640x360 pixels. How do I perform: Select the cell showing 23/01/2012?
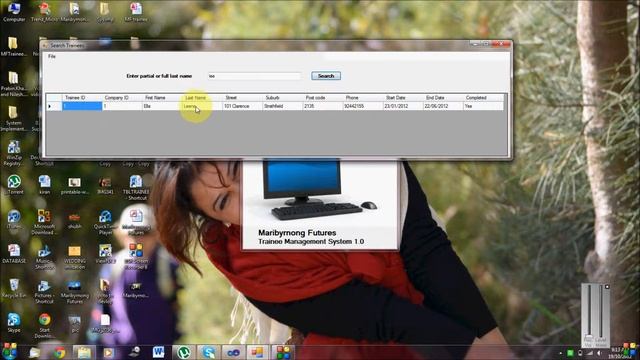pyautogui.click(x=402, y=106)
